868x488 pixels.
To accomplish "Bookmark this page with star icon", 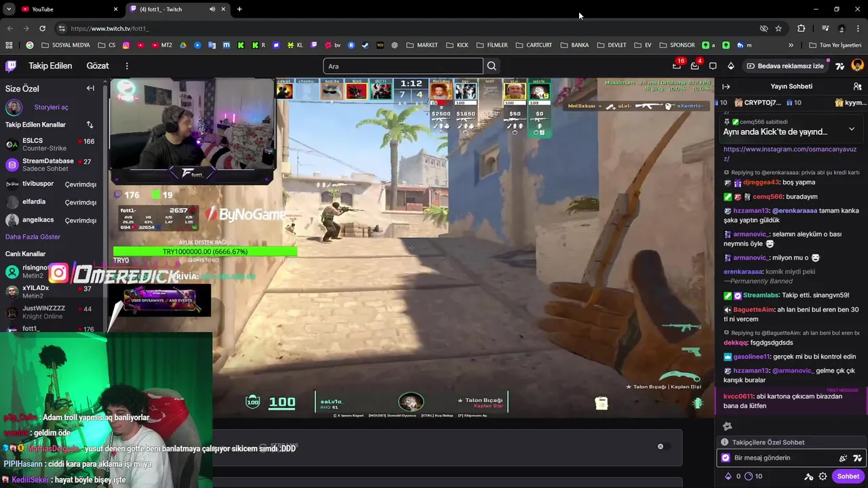I will [778, 28].
